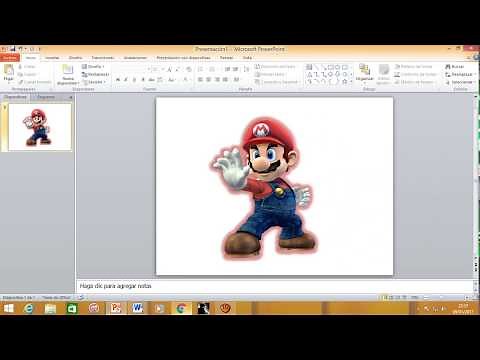Select the Mario slide thumbnail
The height and width of the screenshot is (360, 480).
(x=40, y=127)
